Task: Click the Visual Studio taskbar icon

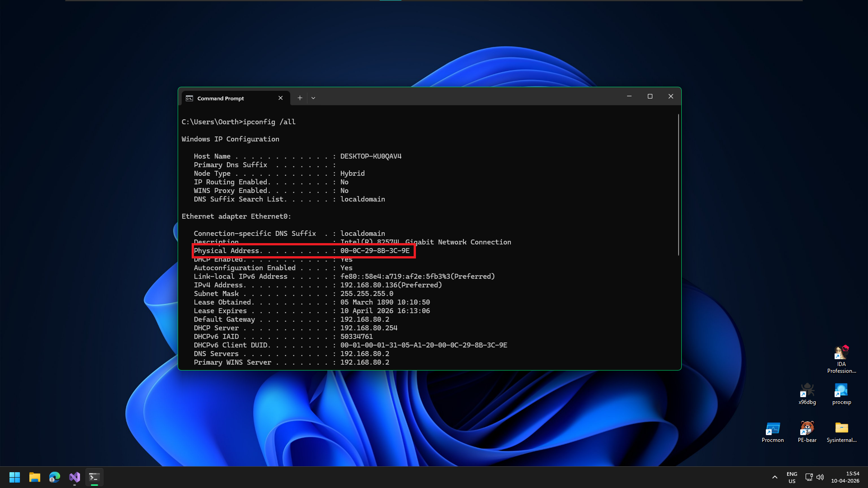Action: pos(75,477)
